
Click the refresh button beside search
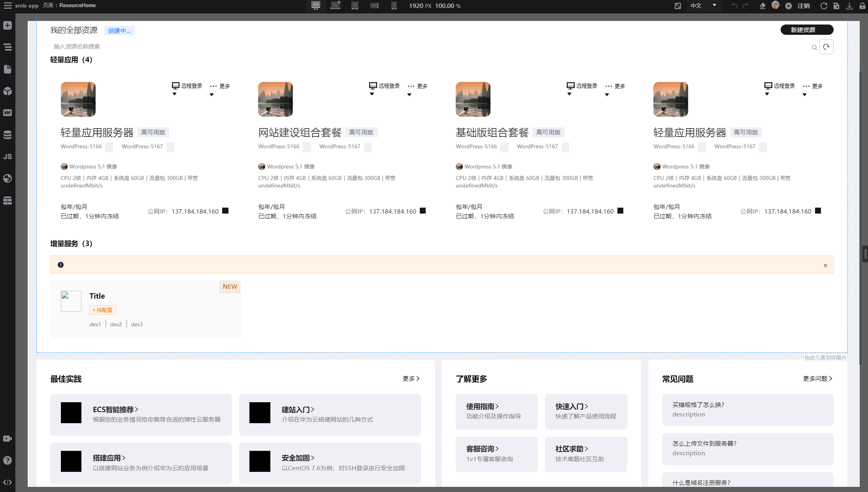(826, 47)
